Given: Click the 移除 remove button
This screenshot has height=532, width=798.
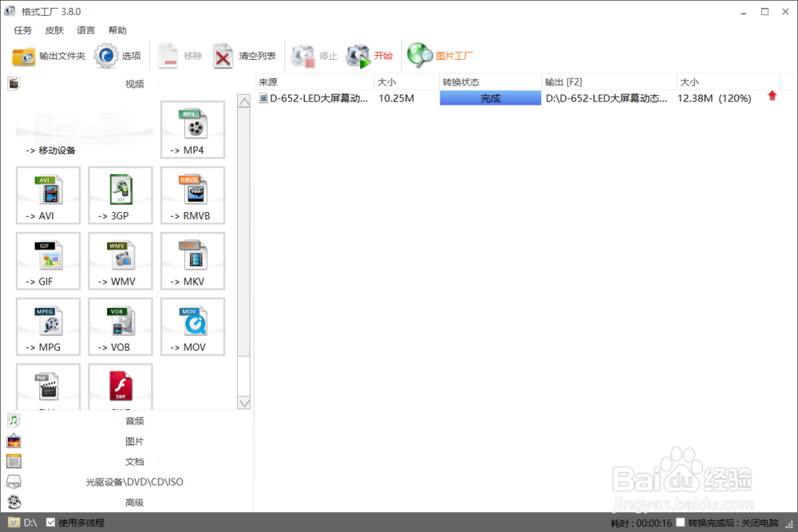Looking at the screenshot, I should (180, 56).
